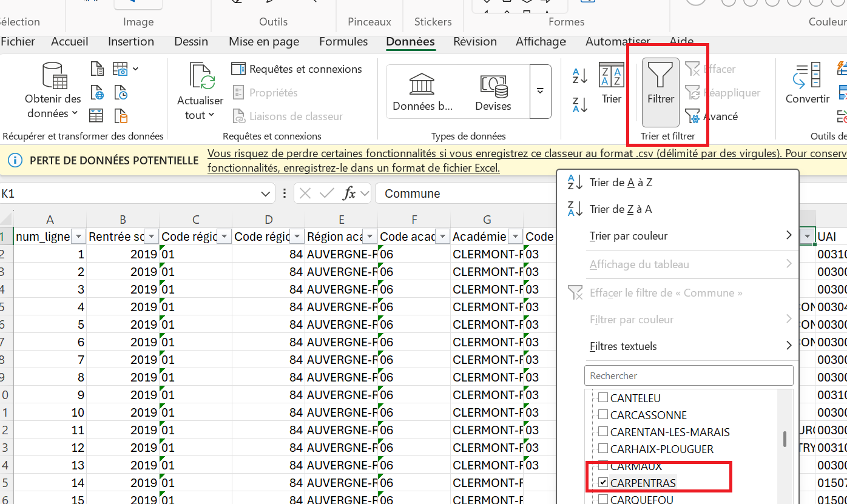Check the CARCASSONNE checkbox
Viewport: 847px width, 504px height.
603,415
